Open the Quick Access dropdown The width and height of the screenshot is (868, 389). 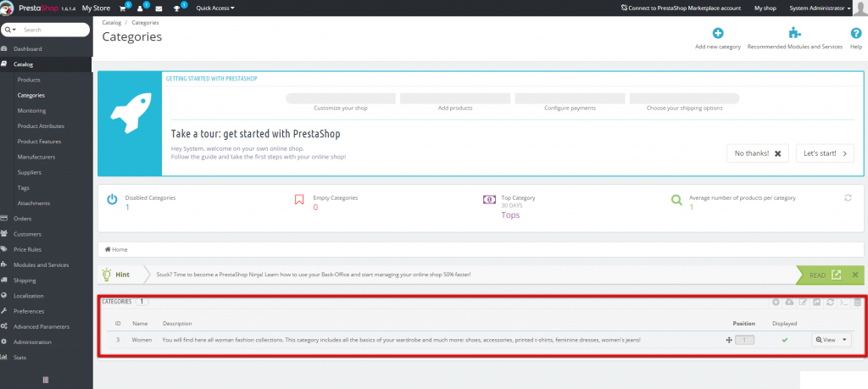point(215,8)
